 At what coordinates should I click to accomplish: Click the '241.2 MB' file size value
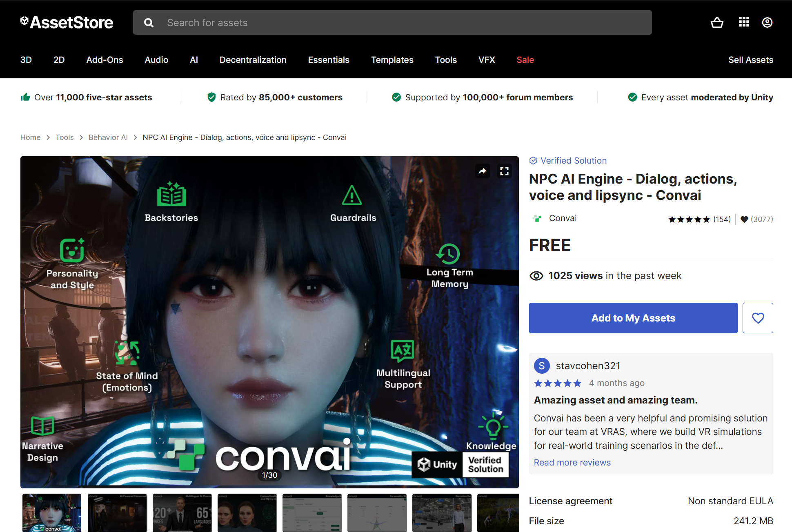(x=753, y=521)
